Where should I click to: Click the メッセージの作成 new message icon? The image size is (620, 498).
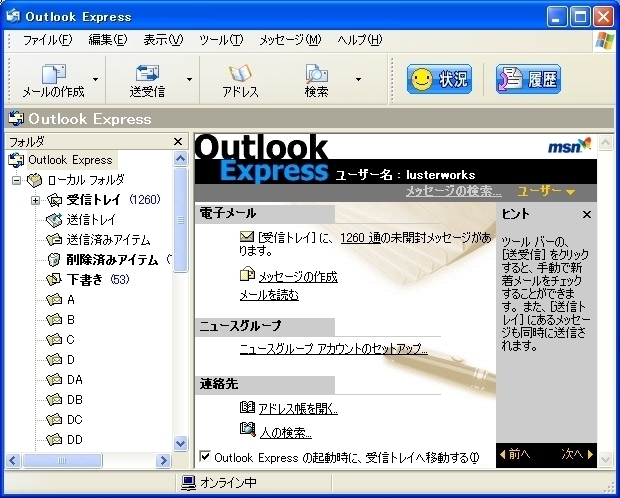(x=247, y=274)
